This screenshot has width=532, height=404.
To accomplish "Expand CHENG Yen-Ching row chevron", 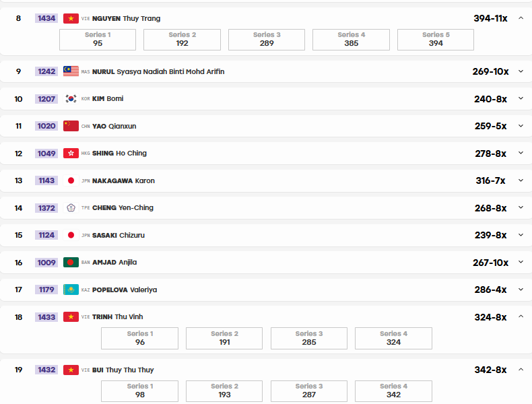I will 521,207.
